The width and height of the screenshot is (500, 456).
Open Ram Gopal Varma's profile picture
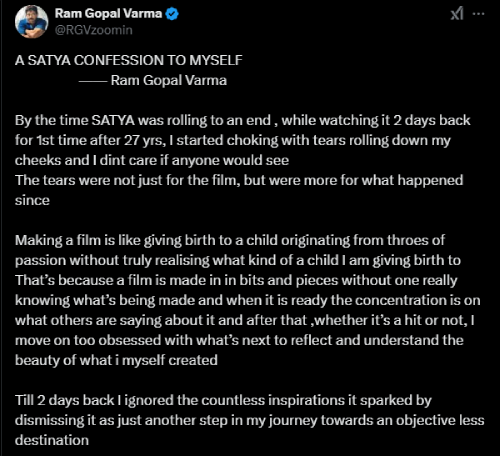[32, 22]
